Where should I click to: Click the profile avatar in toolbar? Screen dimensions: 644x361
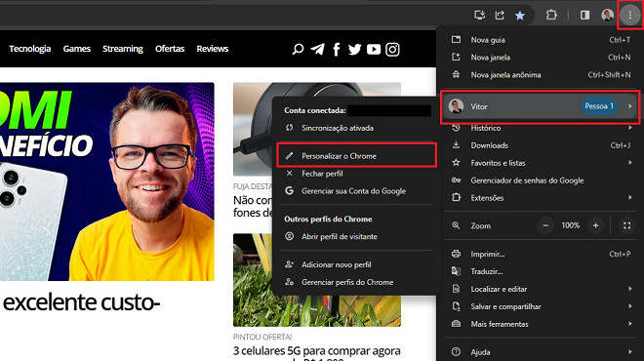tap(608, 16)
